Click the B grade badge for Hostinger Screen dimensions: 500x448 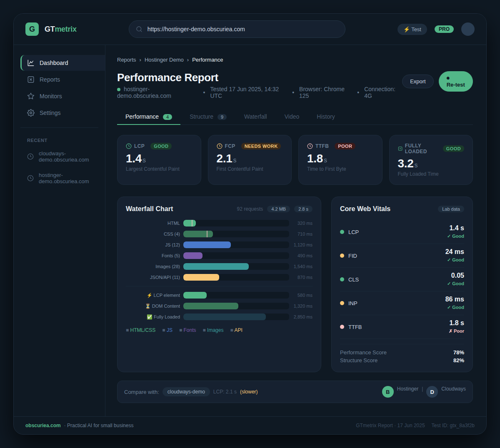coord(388,392)
